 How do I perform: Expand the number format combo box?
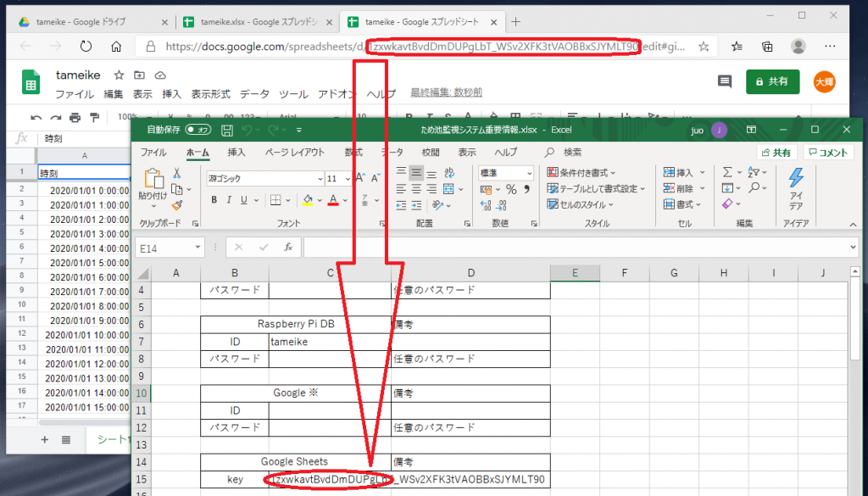tap(531, 172)
